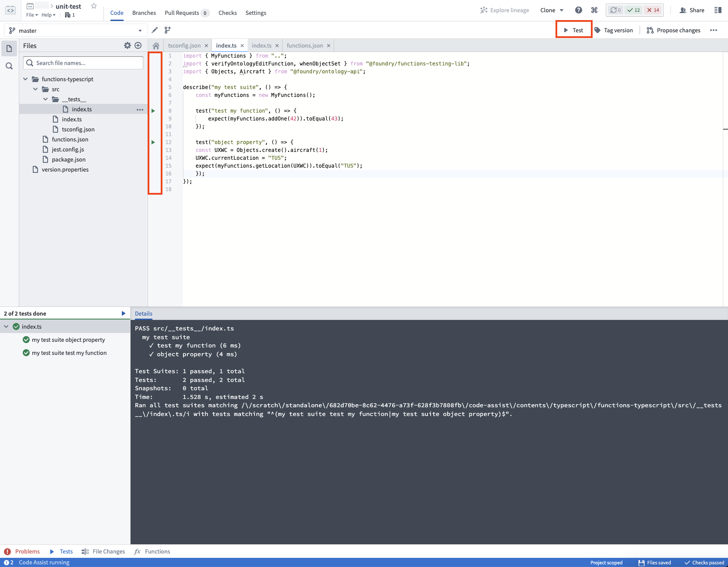Open the more actions ellipsis menu

(x=714, y=30)
